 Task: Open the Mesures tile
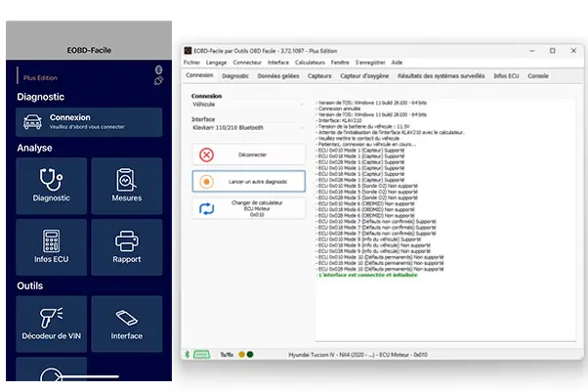pyautogui.click(x=127, y=186)
